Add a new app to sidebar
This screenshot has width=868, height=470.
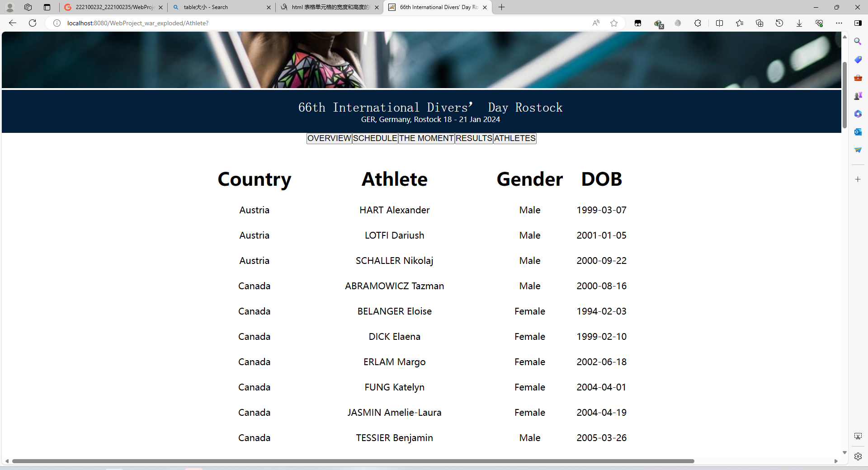858,179
